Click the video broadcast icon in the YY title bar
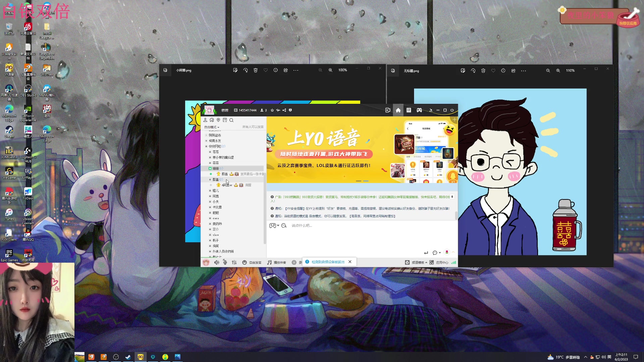Screen dimensions: 644x362 [388, 110]
